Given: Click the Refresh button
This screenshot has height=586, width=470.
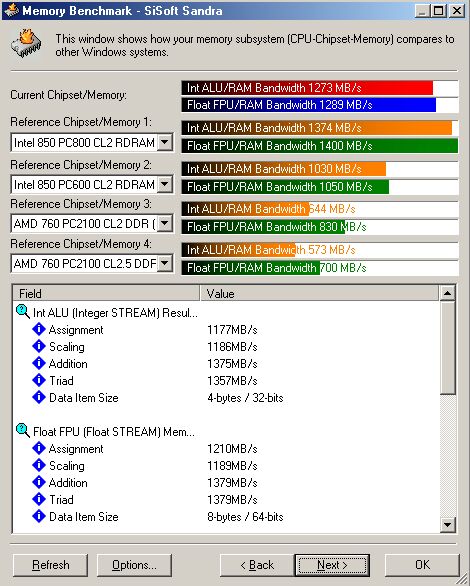Looking at the screenshot, I should 50,565.
